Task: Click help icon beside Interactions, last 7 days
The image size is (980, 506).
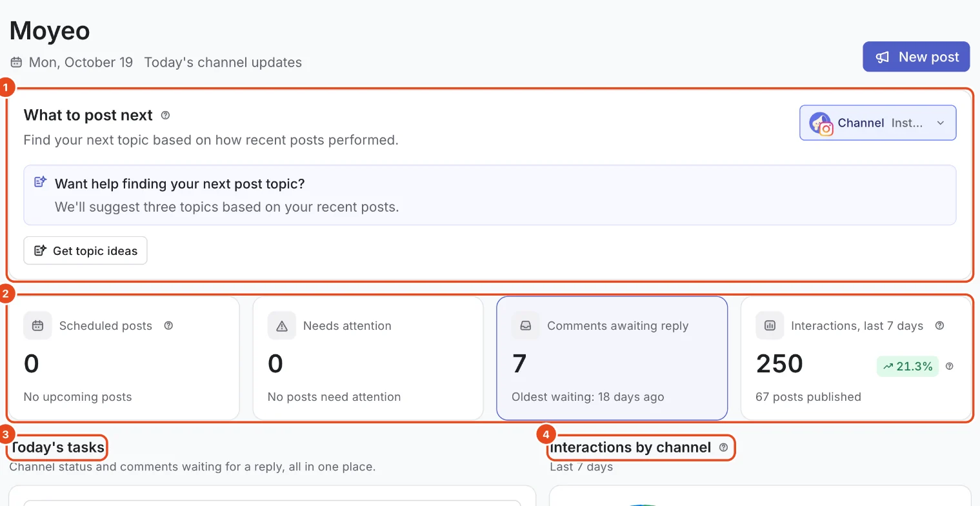Action: pyautogui.click(x=939, y=326)
